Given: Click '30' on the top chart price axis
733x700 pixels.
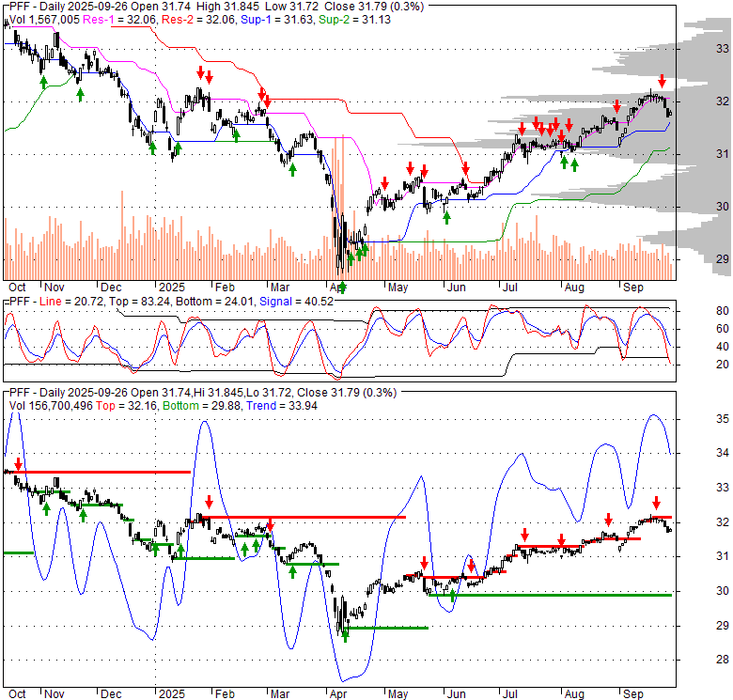Looking at the screenshot, I should point(723,206).
